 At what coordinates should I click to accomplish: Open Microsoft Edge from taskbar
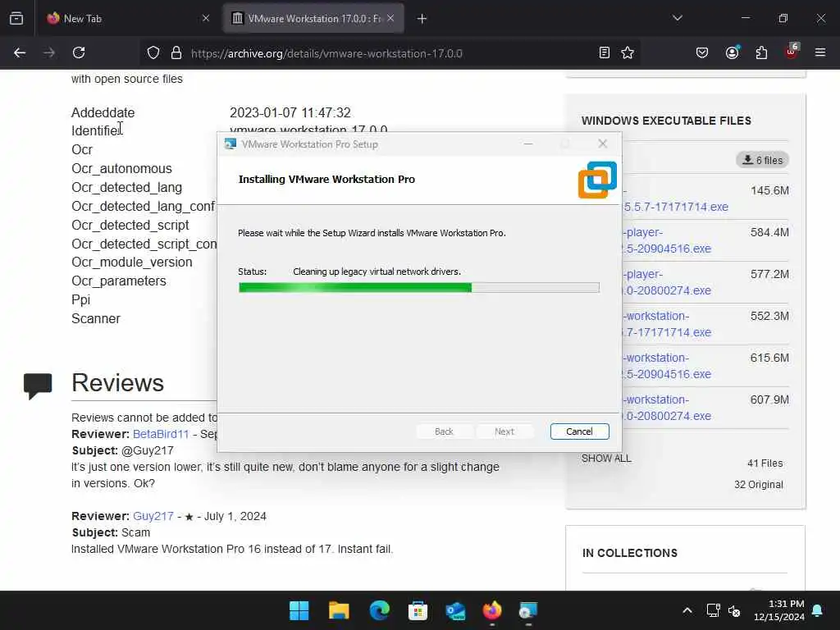click(x=379, y=610)
